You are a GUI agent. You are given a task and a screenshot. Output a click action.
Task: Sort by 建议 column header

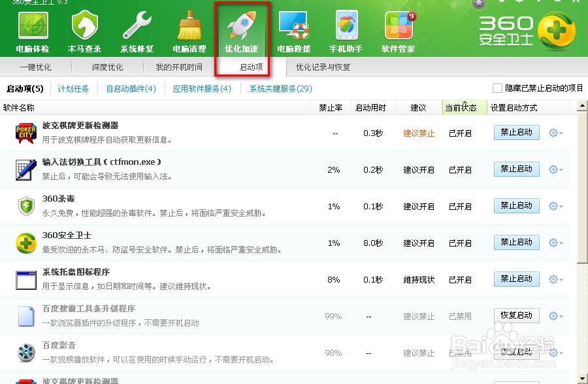419,108
